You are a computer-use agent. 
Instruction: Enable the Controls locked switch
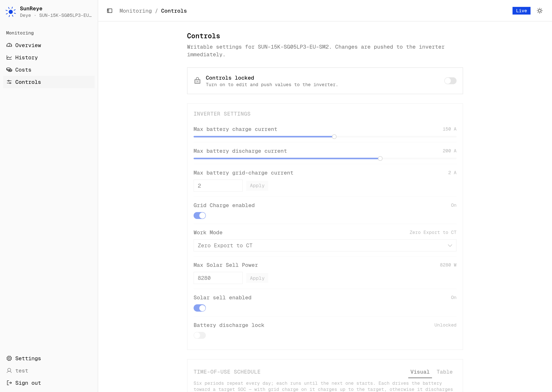(450, 81)
